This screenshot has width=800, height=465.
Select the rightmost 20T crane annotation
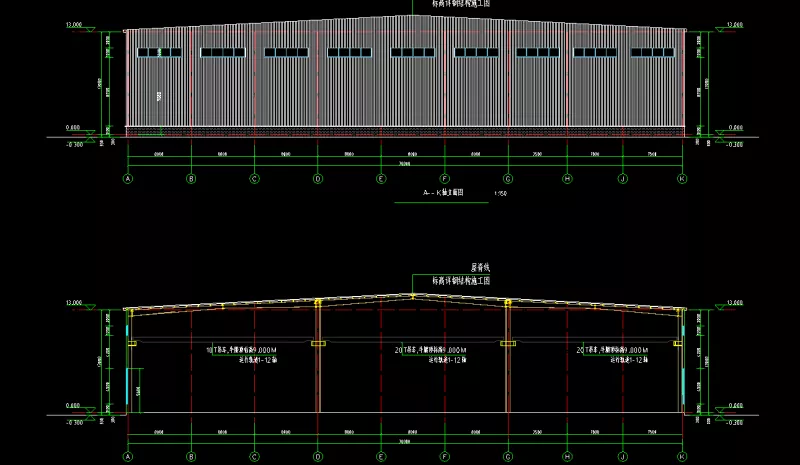612,350
